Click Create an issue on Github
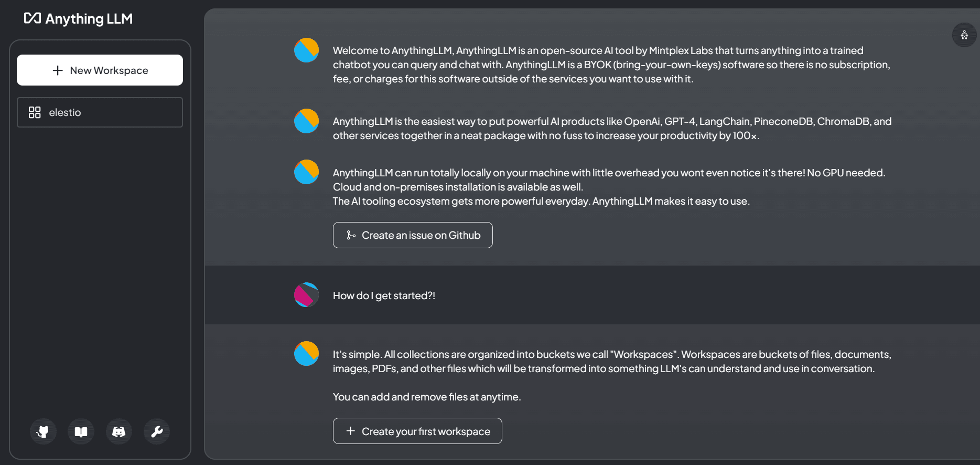This screenshot has height=465, width=980. tap(413, 235)
